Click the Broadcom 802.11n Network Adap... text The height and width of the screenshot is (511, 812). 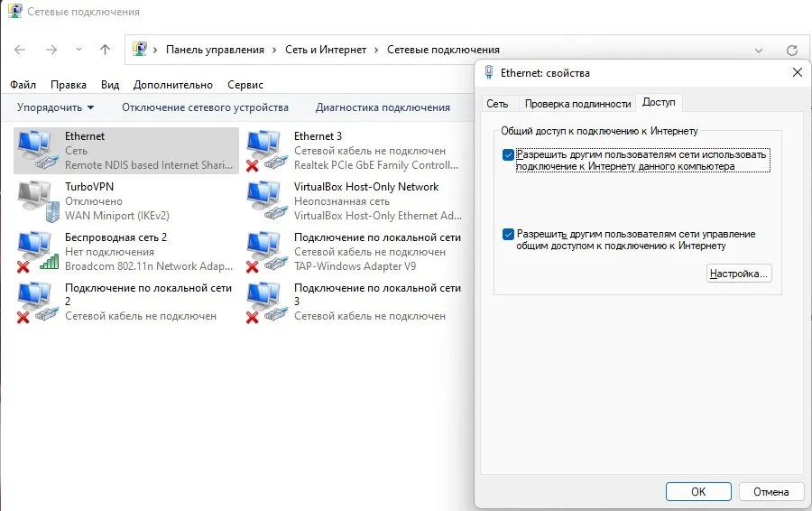149,265
